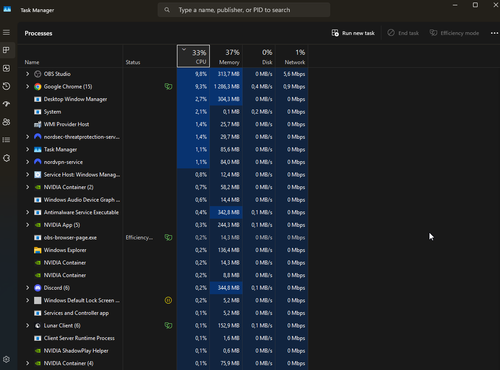The image size is (500, 370).
Task: Click the OBS Studio process icon
Action: click(x=38, y=74)
